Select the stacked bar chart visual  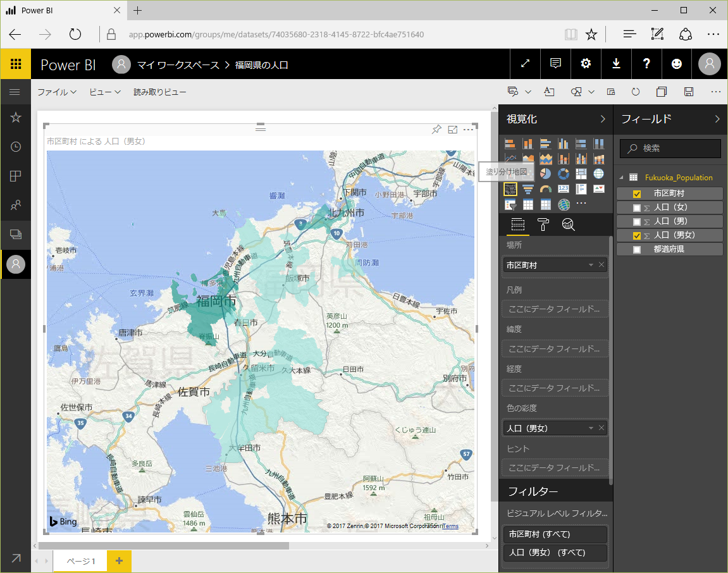click(510, 144)
